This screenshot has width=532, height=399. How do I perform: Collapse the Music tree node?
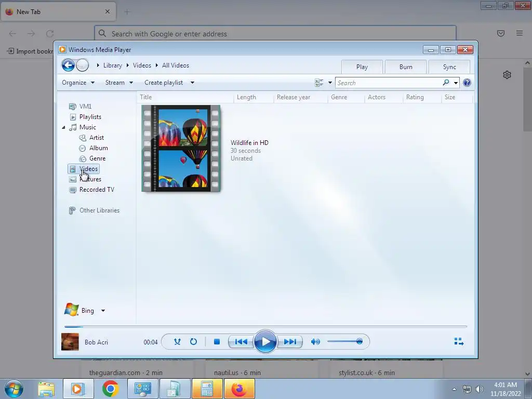(63, 127)
